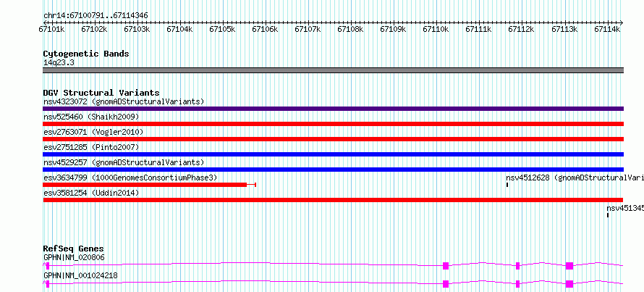
Task: Click the nsv4323072 (gnomADStructuralVariants) label
Action: [124, 101]
